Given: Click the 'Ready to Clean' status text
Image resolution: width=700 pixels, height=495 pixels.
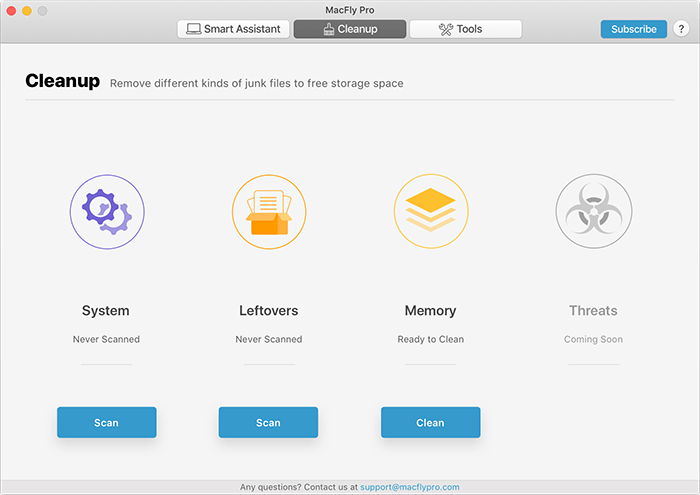Looking at the screenshot, I should tap(431, 339).
